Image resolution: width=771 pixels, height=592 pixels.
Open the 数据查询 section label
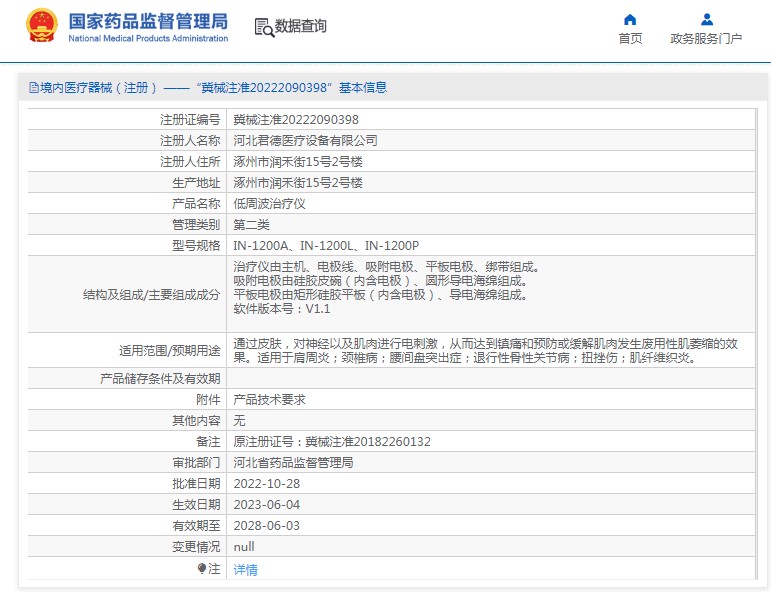301,27
